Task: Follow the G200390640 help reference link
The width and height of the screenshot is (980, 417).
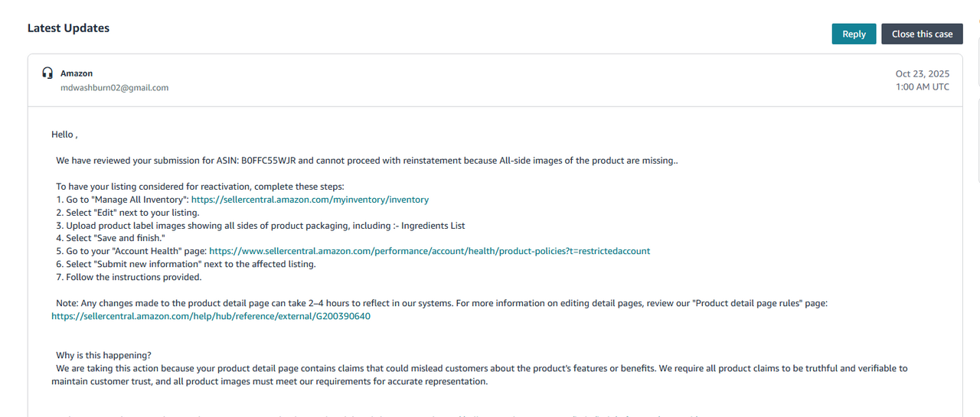Action: pos(211,316)
